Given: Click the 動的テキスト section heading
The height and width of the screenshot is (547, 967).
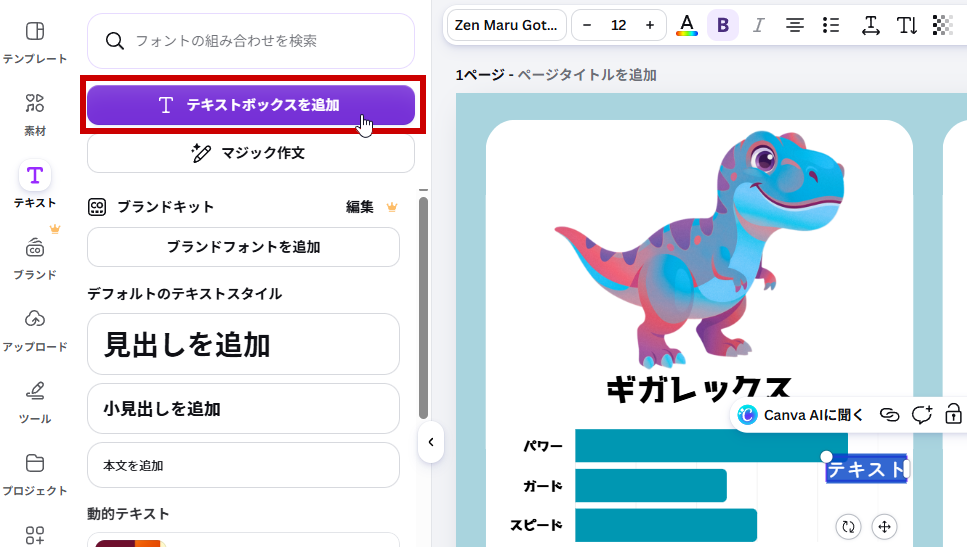Looking at the screenshot, I should pyautogui.click(x=128, y=514).
